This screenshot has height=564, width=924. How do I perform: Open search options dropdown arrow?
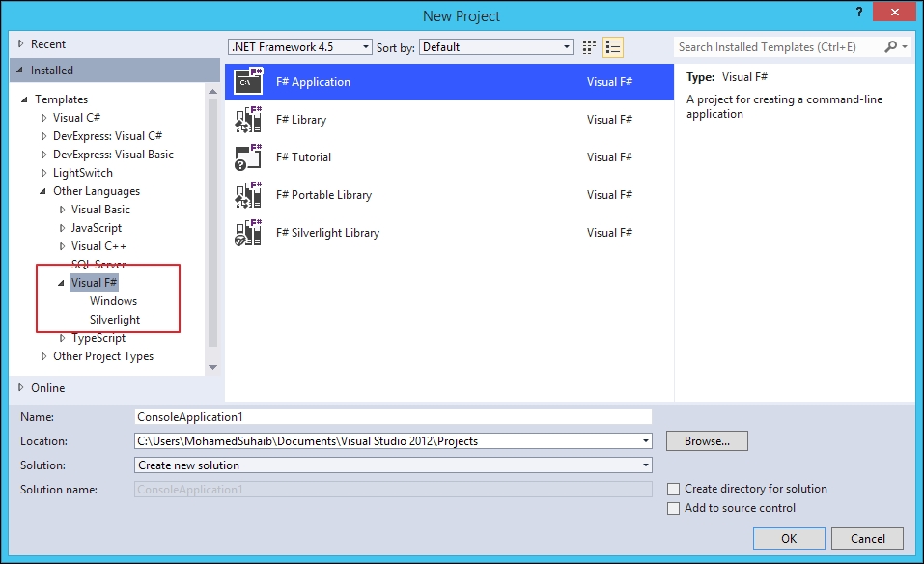click(905, 46)
